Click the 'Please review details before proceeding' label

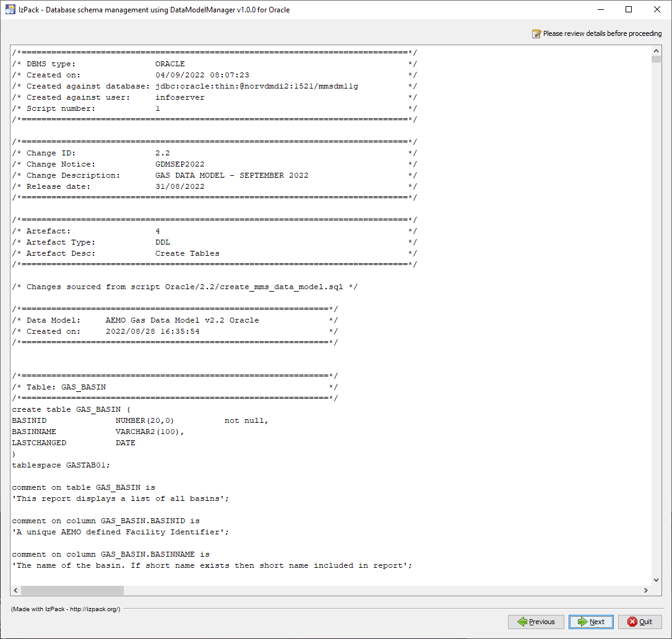click(x=602, y=33)
